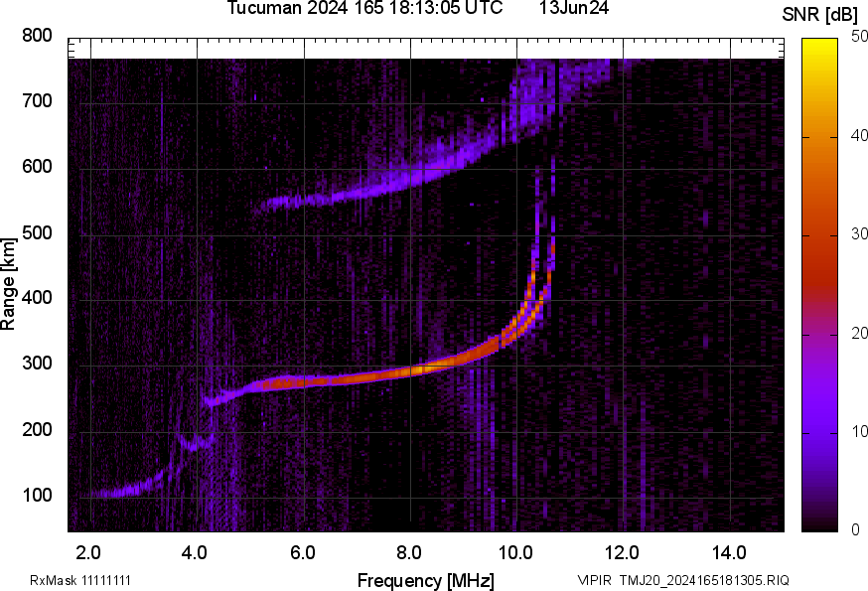The image size is (868, 591).
Task: Click the 'VIPIR' footer label
Action: coord(595,580)
